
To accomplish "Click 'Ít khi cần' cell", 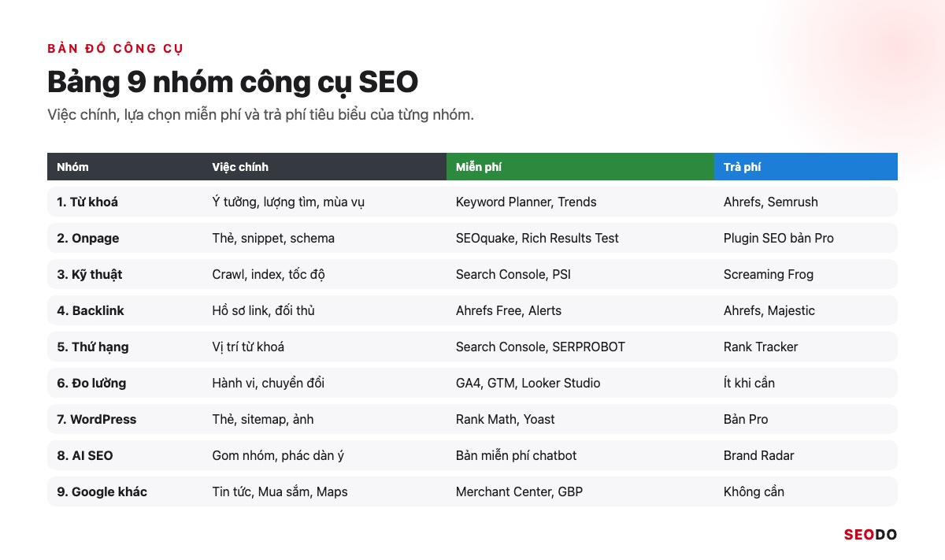I will point(749,383).
